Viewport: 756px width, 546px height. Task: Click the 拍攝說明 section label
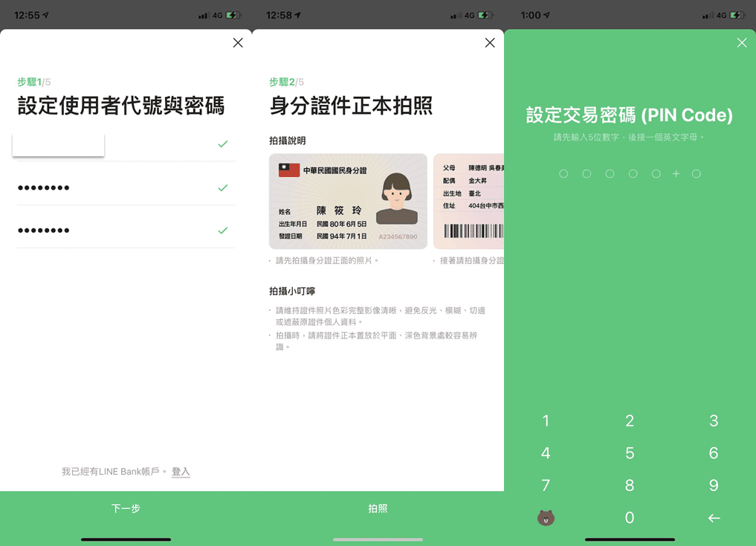point(288,141)
